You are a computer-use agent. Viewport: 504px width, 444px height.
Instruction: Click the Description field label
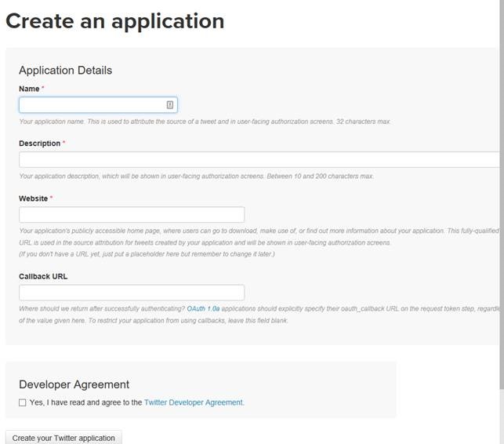click(39, 144)
